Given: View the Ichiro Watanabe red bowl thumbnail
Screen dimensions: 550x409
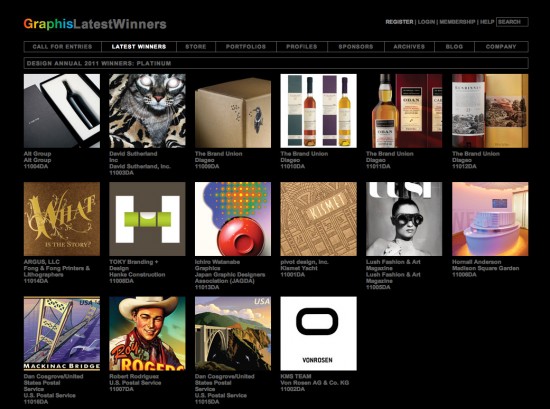Looking at the screenshot, I should (x=233, y=219).
